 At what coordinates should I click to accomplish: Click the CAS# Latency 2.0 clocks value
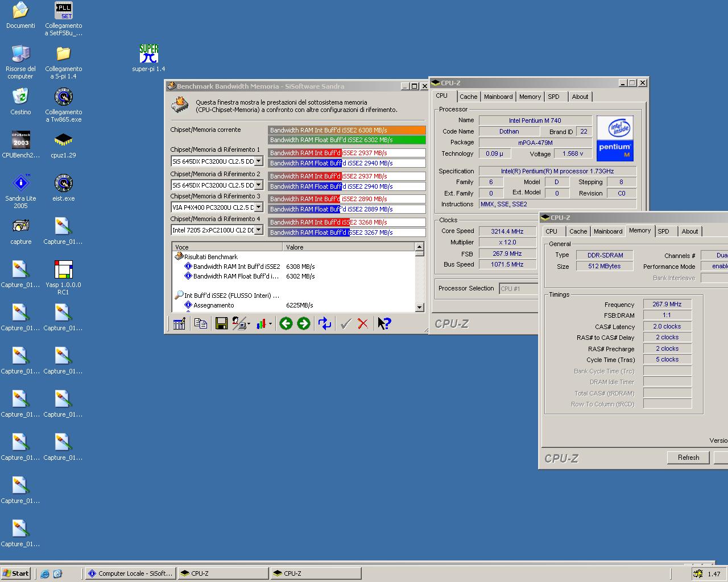(x=667, y=327)
